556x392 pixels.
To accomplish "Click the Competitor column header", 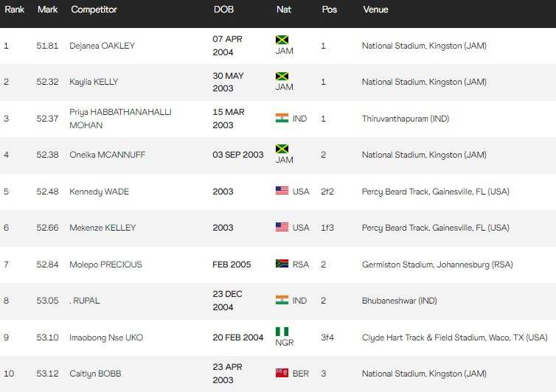I will click(94, 10).
